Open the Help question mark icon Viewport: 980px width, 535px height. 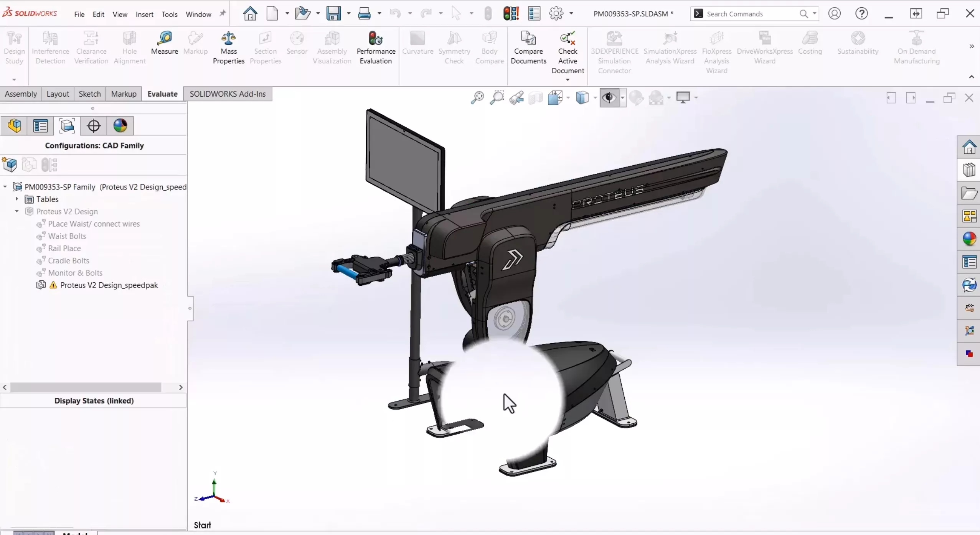click(861, 14)
